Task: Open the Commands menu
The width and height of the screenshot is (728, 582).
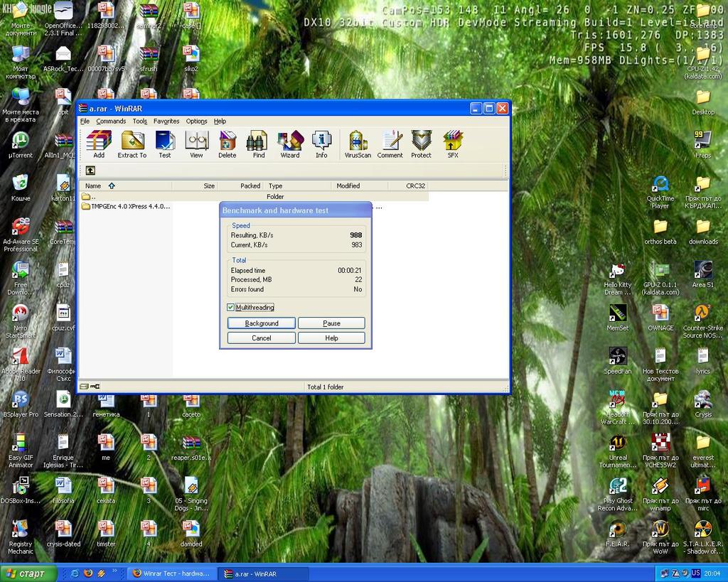Action: (111, 121)
